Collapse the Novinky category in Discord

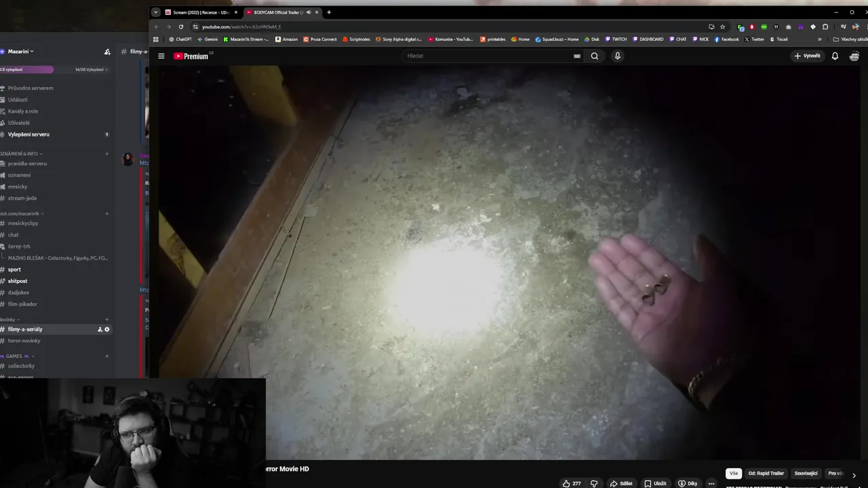point(9,319)
